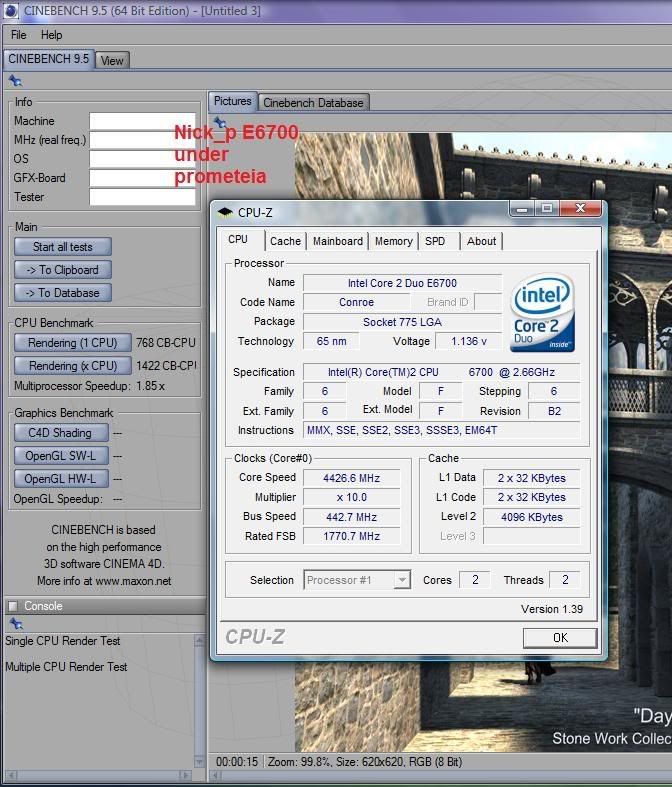Click the Level 2 '4096 KBytes' value
Viewport: 672px width, 787px height.
531,517
